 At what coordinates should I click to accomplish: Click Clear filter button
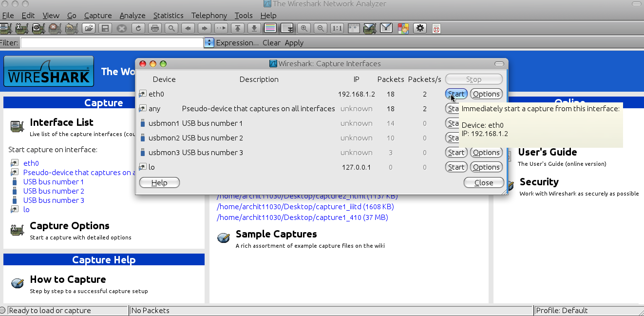pos(271,43)
